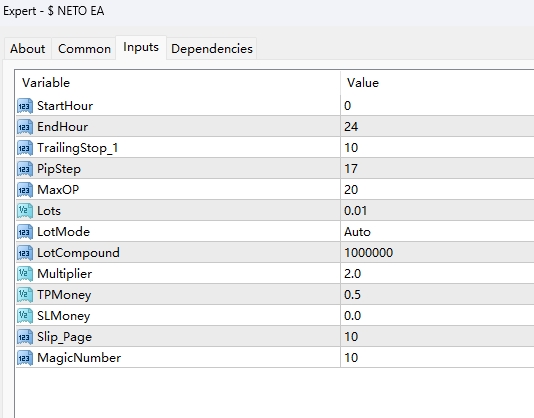
Task: Select the TPMoney variable name
Action: coord(64,295)
